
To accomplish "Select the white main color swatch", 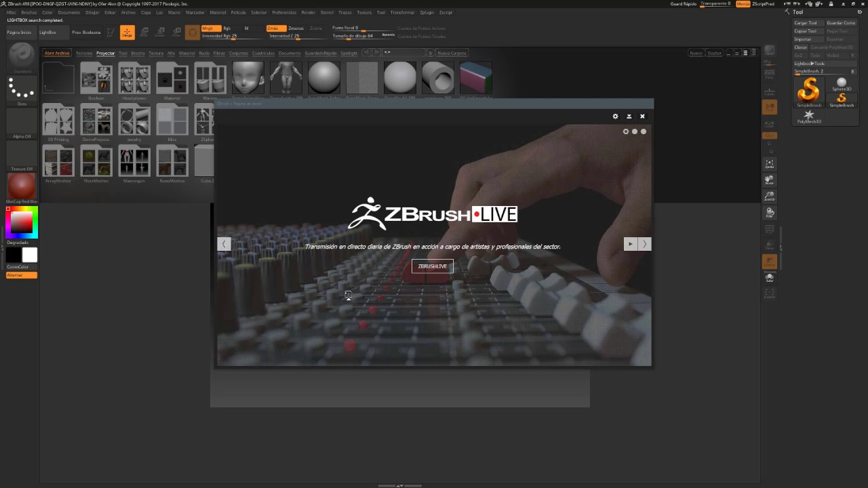I will [x=30, y=255].
